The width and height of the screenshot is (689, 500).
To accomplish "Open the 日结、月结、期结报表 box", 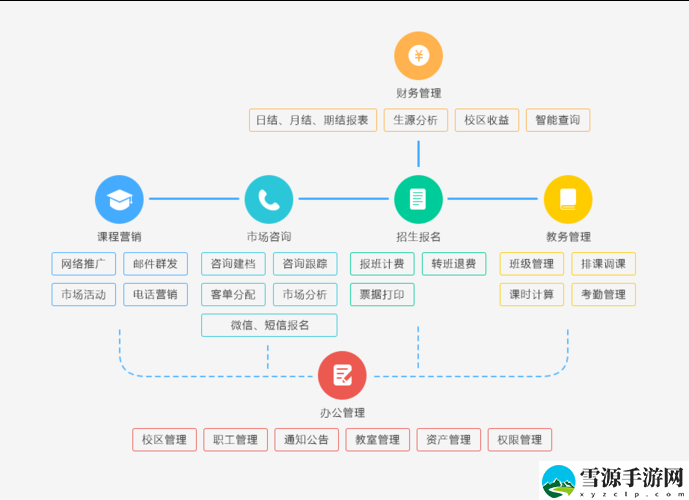I will tap(313, 120).
